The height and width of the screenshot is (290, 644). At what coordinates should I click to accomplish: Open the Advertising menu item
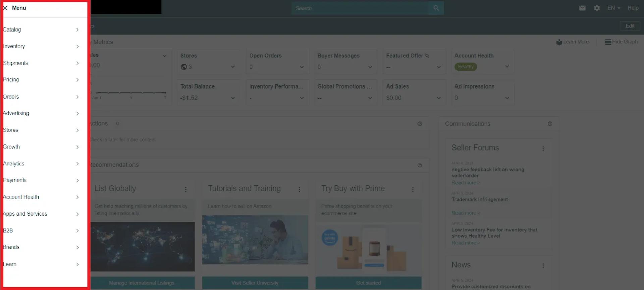[42, 113]
